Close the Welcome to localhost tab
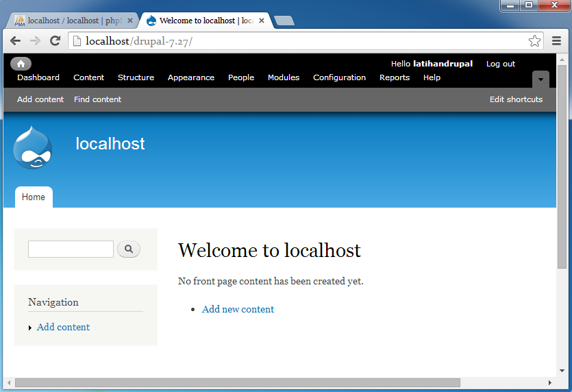The height and width of the screenshot is (392, 572). 262,21
